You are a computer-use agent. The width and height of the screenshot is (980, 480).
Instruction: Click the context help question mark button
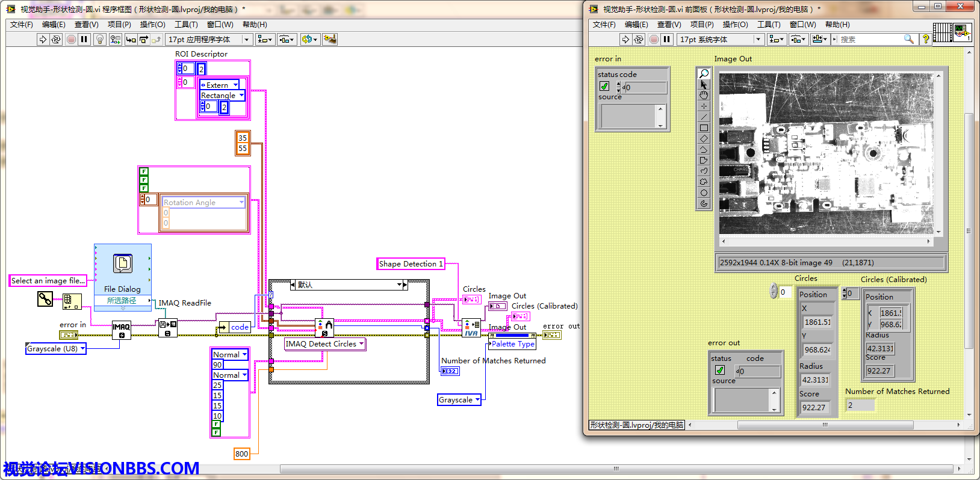tap(926, 39)
